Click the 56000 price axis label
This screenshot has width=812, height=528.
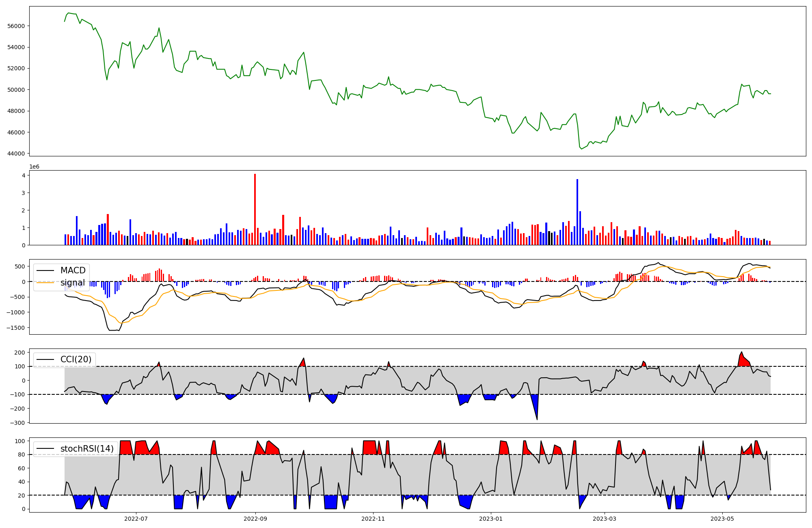(x=16, y=26)
